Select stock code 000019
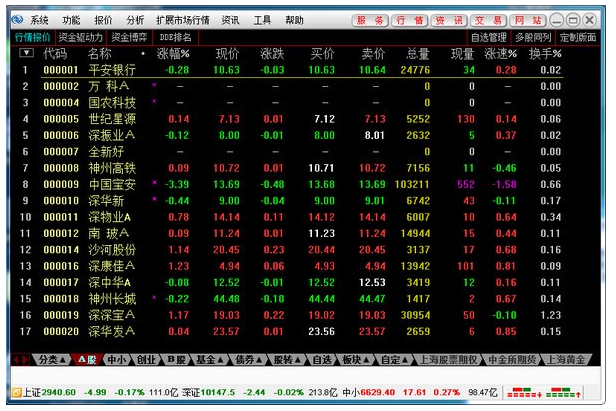 tap(61, 315)
